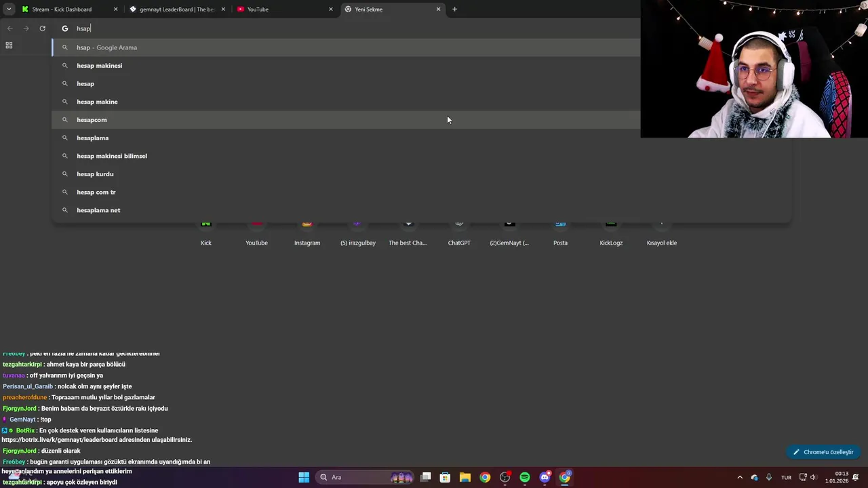868x488 pixels.
Task: Click chat username 'tezgahtarkirpi' on ahmet kaya message
Action: 22,365
